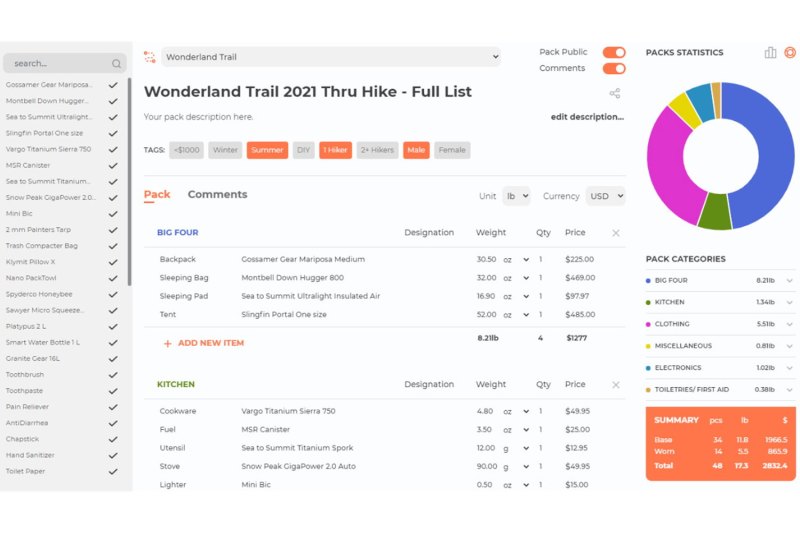Toggle the Comments switch
The image size is (800, 533).
pos(614,68)
